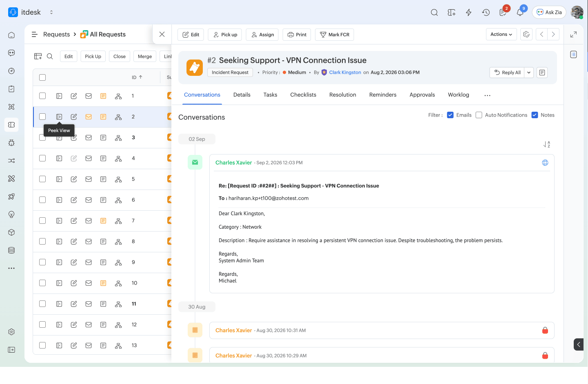588x384 pixels.
Task: Open the Home icon in left sidebar
Action: [x=11, y=35]
